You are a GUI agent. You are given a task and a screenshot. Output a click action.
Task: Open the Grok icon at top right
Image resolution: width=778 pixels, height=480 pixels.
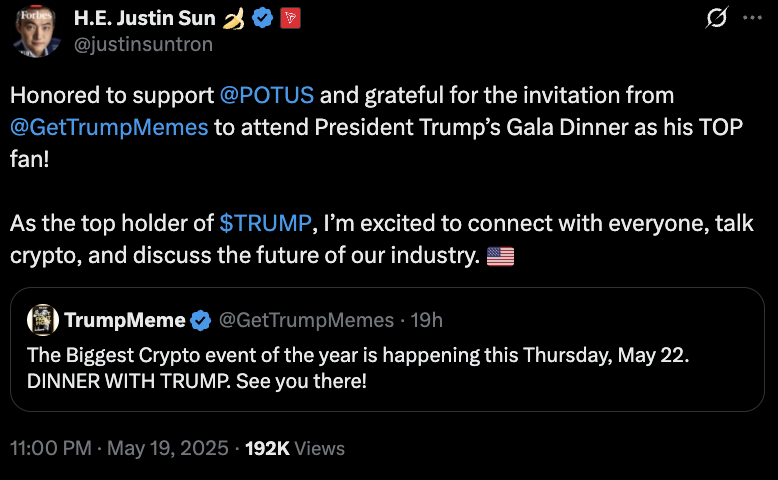pyautogui.click(x=716, y=19)
